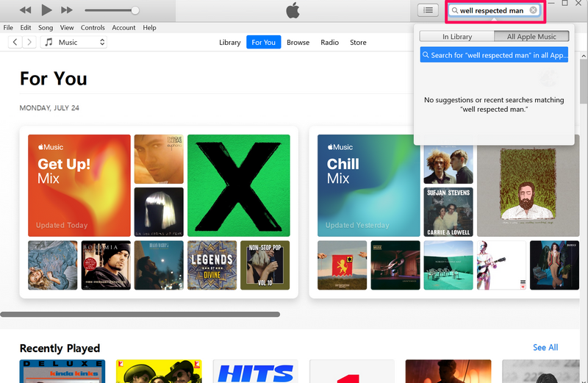The width and height of the screenshot is (588, 383).
Task: Select All Apple Music search scope
Action: click(531, 37)
